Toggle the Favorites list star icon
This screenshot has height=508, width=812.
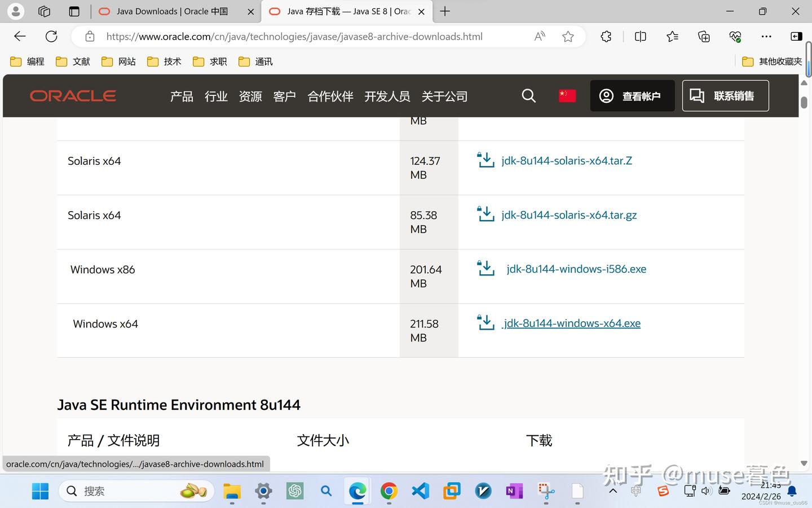672,36
